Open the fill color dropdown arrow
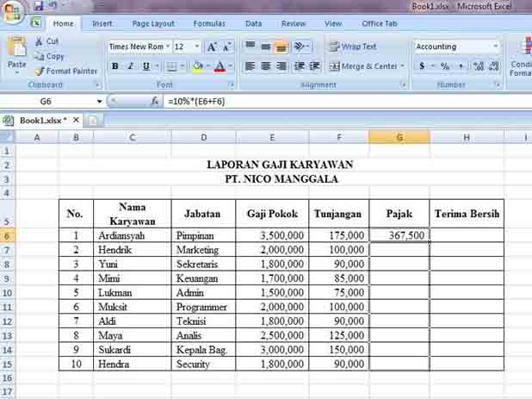532x399 pixels. [x=208, y=66]
